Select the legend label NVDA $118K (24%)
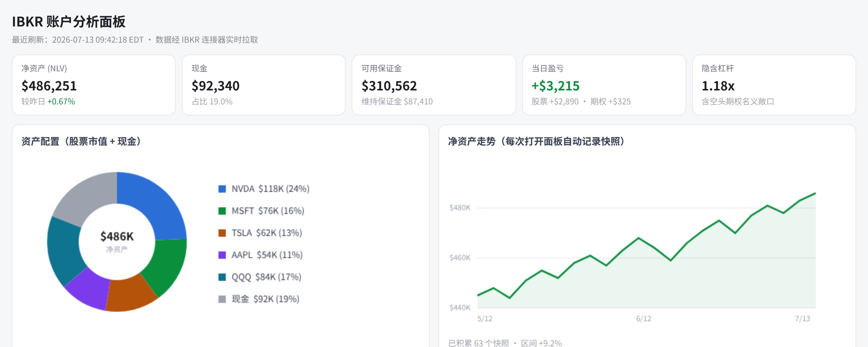Screen dimensions: 868x347 [x=270, y=189]
